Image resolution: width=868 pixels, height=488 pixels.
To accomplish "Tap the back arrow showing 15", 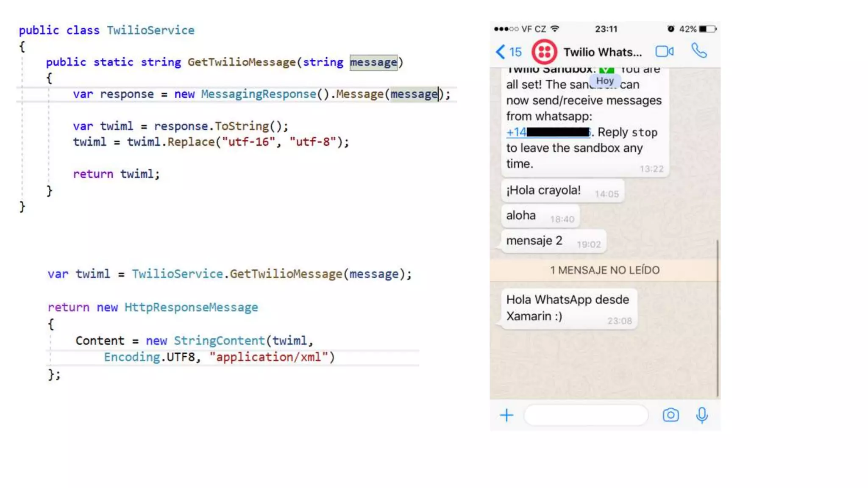I will (x=508, y=52).
